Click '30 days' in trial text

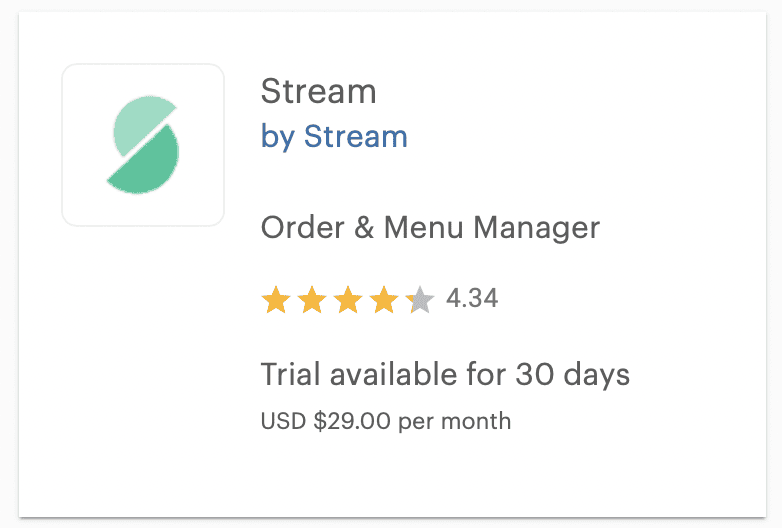tap(573, 374)
